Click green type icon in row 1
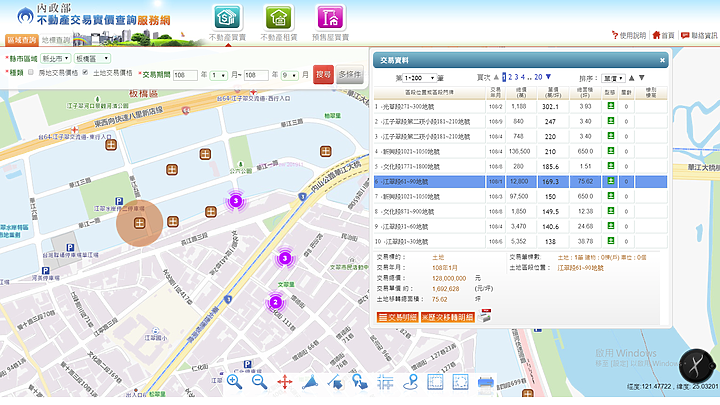 click(611, 106)
